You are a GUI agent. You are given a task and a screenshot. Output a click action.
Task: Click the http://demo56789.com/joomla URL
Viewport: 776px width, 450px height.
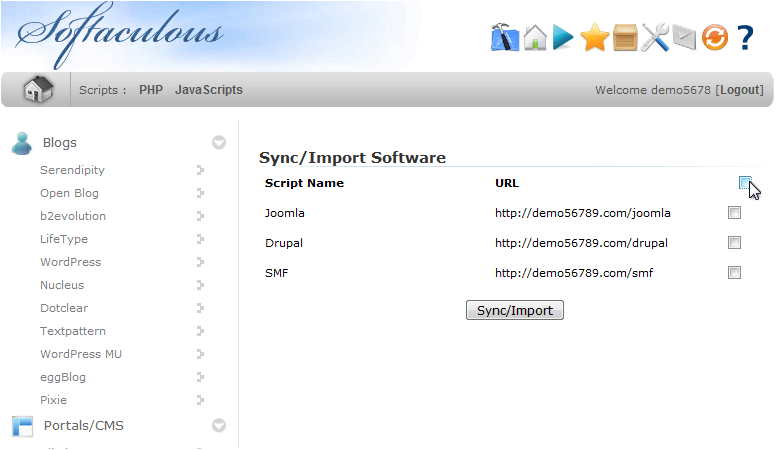pyautogui.click(x=582, y=213)
